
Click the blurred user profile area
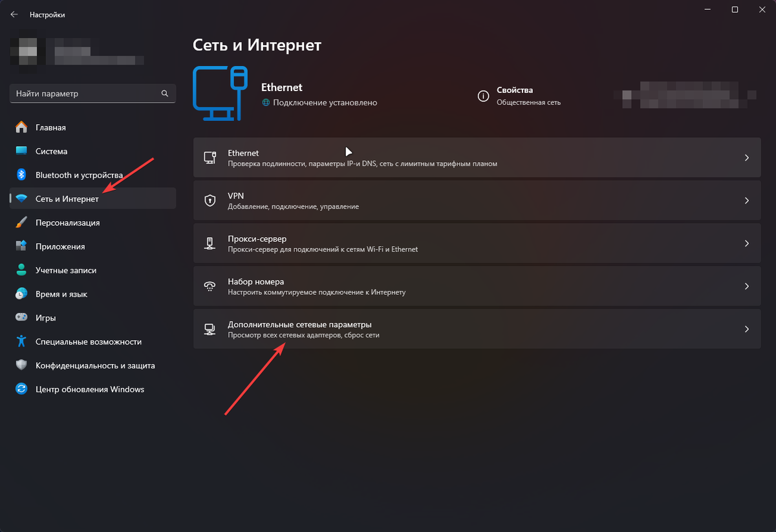78,52
